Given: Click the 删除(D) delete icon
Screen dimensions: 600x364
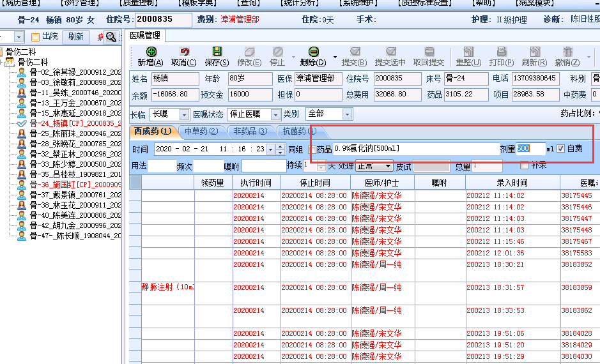Looking at the screenshot, I should click(x=313, y=52).
